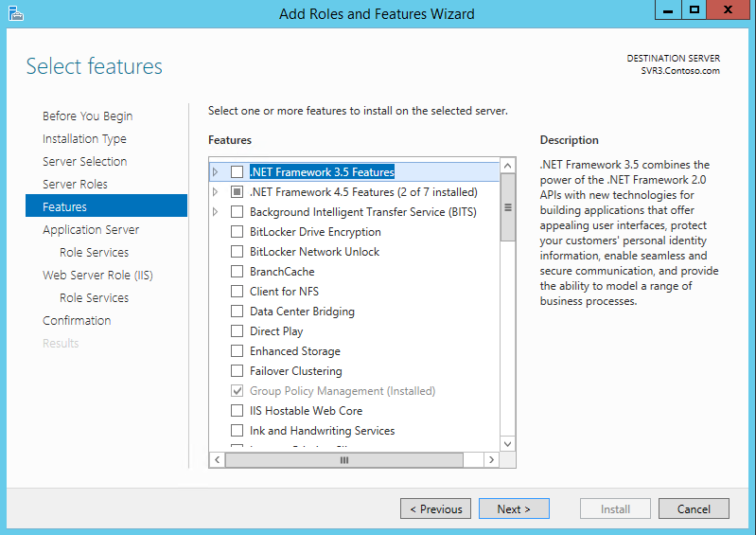Maximize the wizard window

tap(694, 9)
